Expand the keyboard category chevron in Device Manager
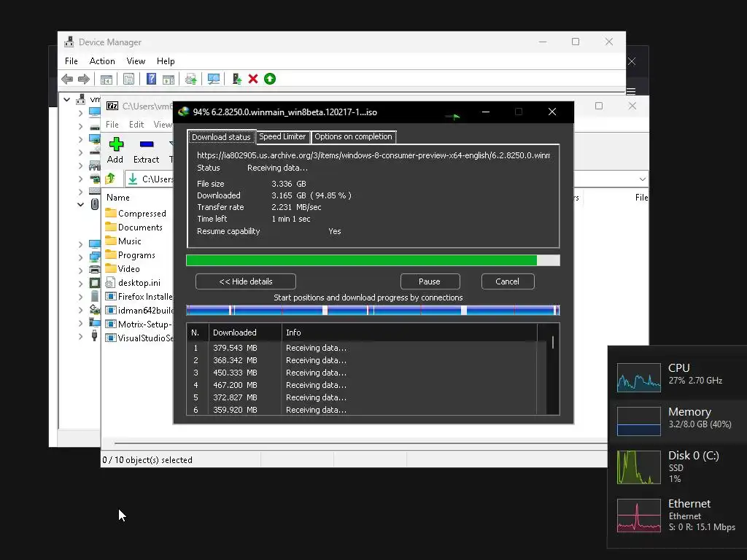This screenshot has width=747, height=560. click(80, 192)
